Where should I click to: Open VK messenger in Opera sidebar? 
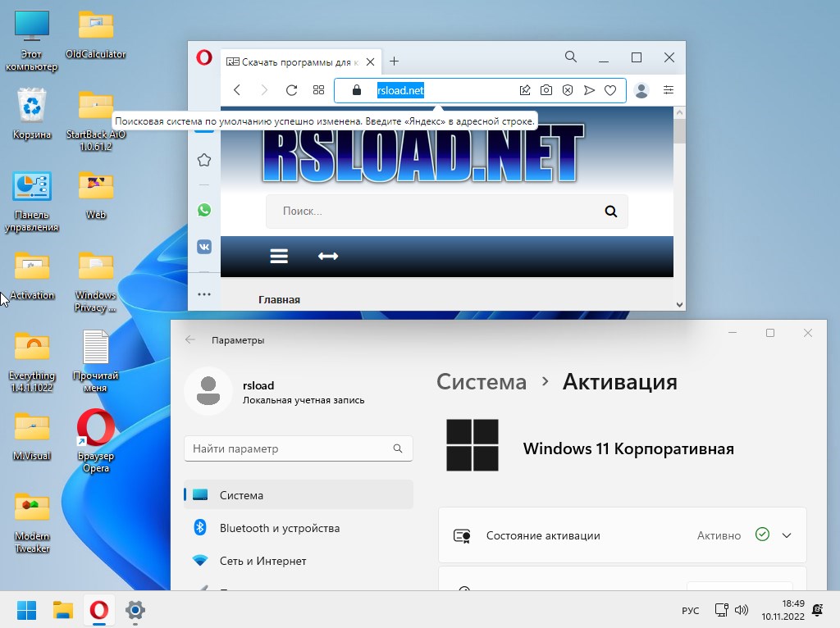click(x=204, y=247)
